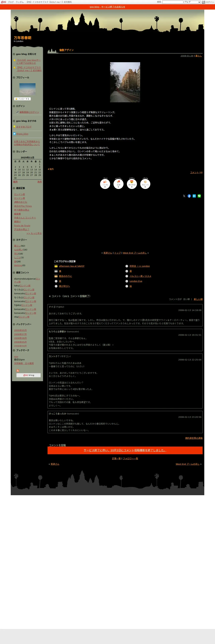Click the 続き希望 heart-eyes reaction
Image resolution: width=215 pixels, height=644 pixels.
132,184
